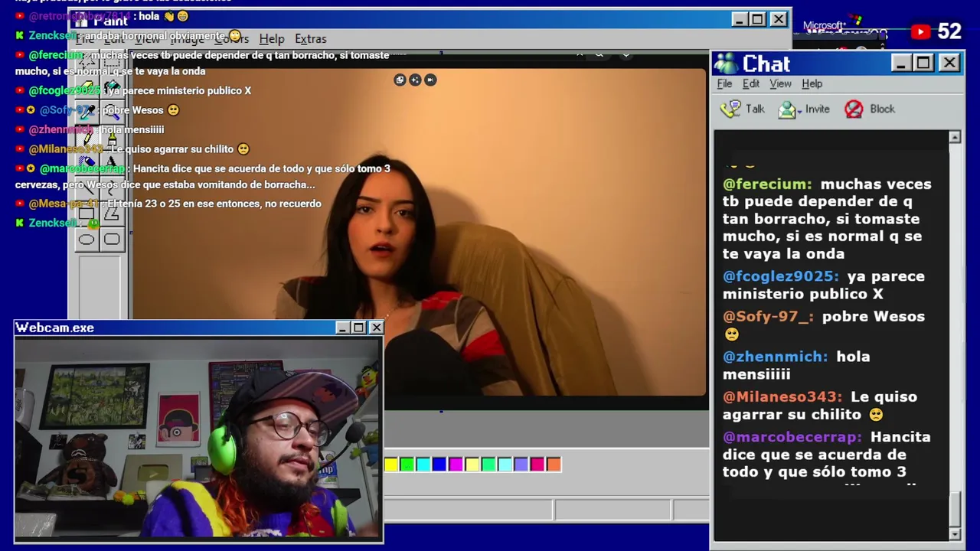Screen dimensions: 980x551
Task: Pick the bright green color swatch
Action: pyautogui.click(x=407, y=464)
